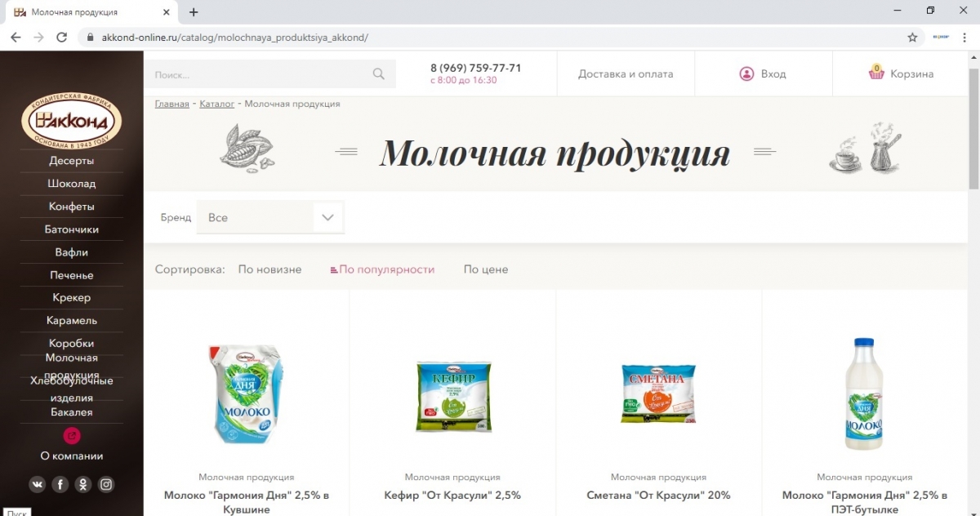980x516 pixels.
Task: Sort products По цене
Action: [486, 269]
